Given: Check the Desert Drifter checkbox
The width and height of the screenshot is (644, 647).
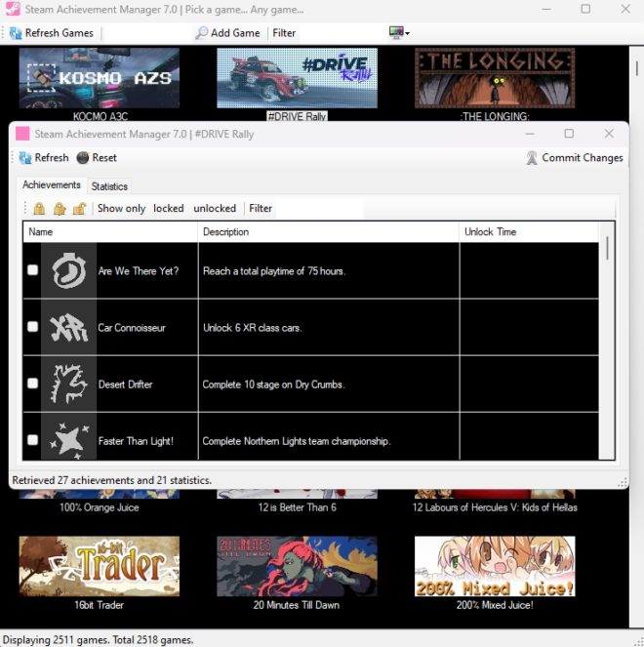Looking at the screenshot, I should pyautogui.click(x=32, y=384).
